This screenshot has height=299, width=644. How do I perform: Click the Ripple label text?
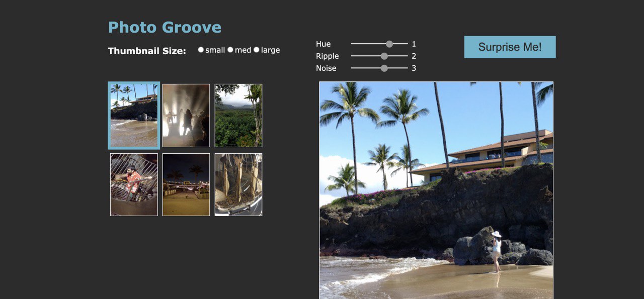point(328,56)
